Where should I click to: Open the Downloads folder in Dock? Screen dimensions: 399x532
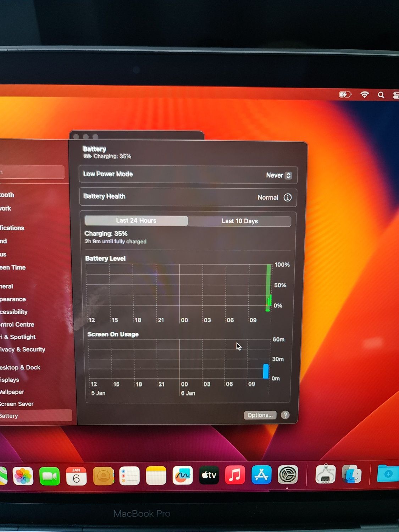pyautogui.click(x=388, y=473)
